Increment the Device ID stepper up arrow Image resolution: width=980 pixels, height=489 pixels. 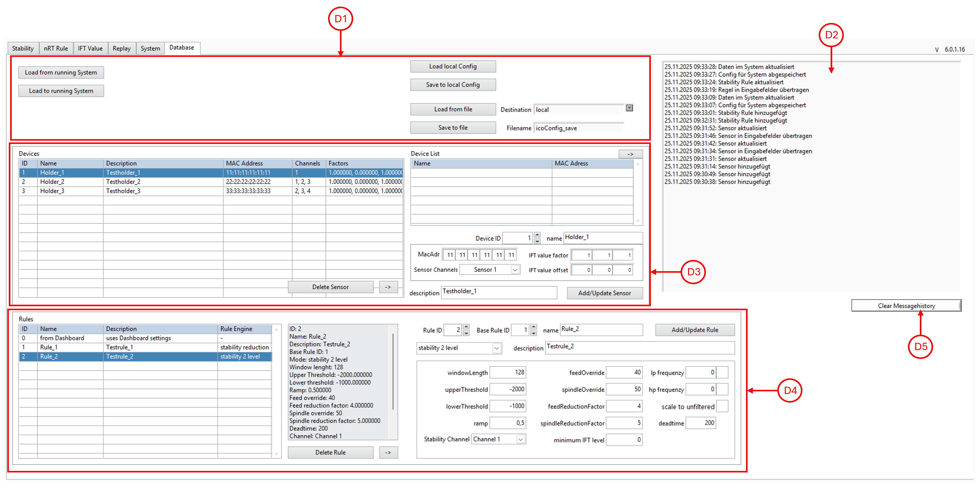pos(537,235)
